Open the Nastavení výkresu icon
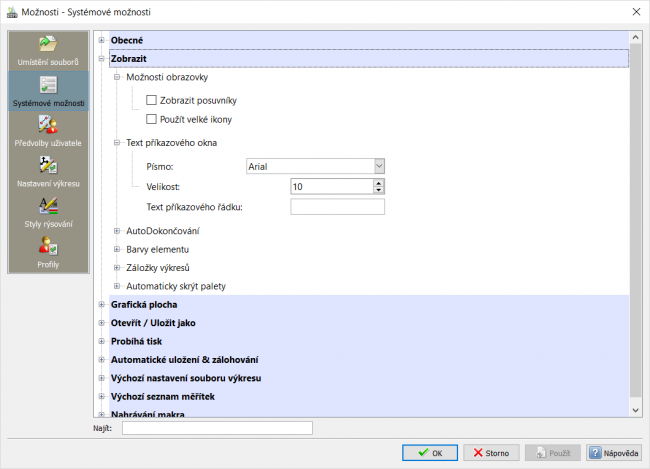 (x=48, y=165)
